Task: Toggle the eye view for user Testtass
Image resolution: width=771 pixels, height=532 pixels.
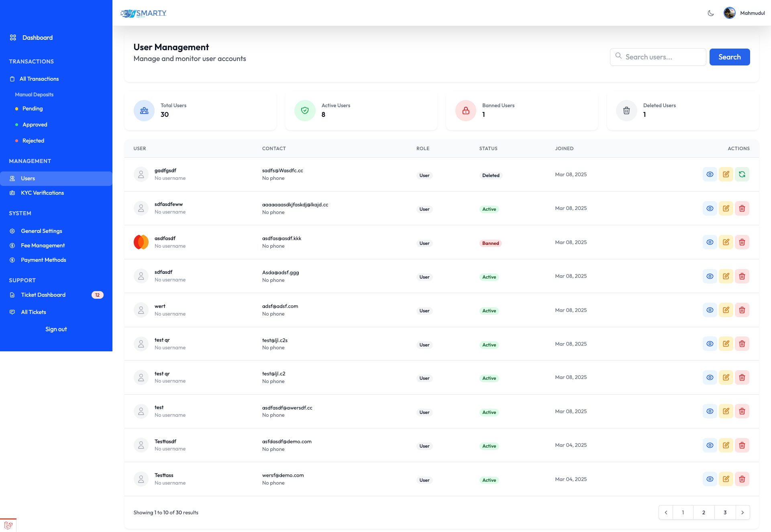Action: point(710,479)
